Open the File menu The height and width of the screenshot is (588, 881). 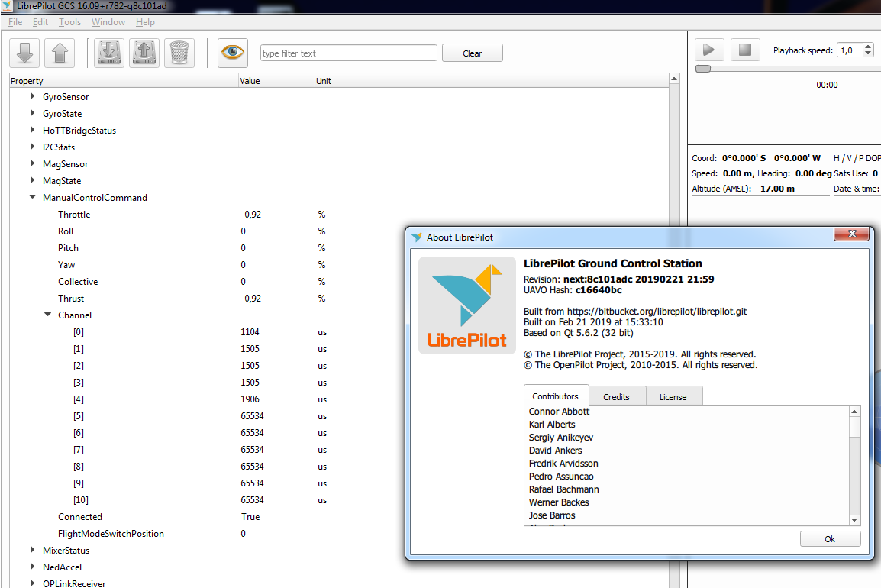pos(15,22)
